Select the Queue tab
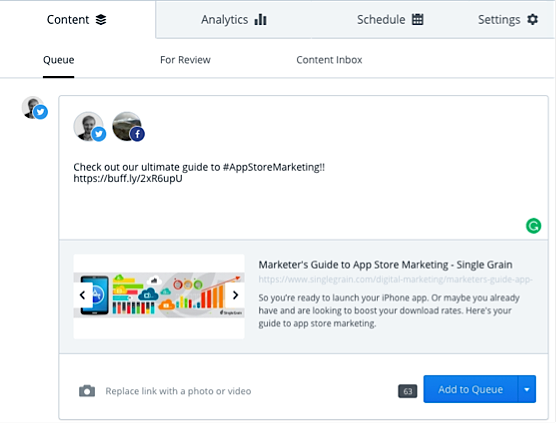556x423 pixels. click(59, 60)
